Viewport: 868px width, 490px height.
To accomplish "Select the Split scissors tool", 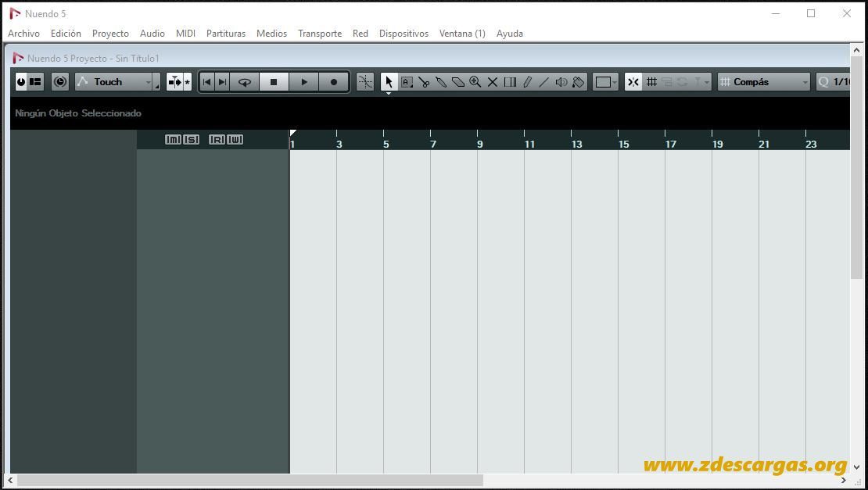I will click(x=424, y=82).
